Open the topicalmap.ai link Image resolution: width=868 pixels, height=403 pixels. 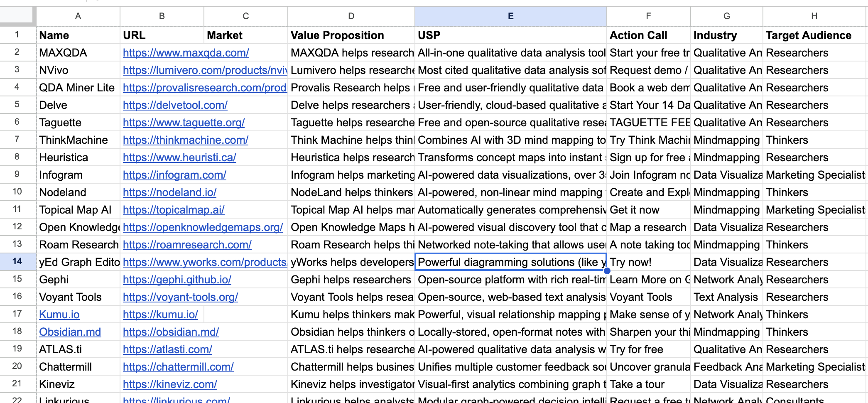pyautogui.click(x=174, y=210)
